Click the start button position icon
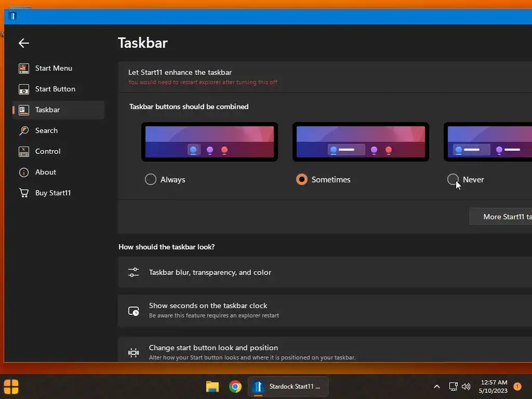This screenshot has height=399, width=532. [x=134, y=353]
